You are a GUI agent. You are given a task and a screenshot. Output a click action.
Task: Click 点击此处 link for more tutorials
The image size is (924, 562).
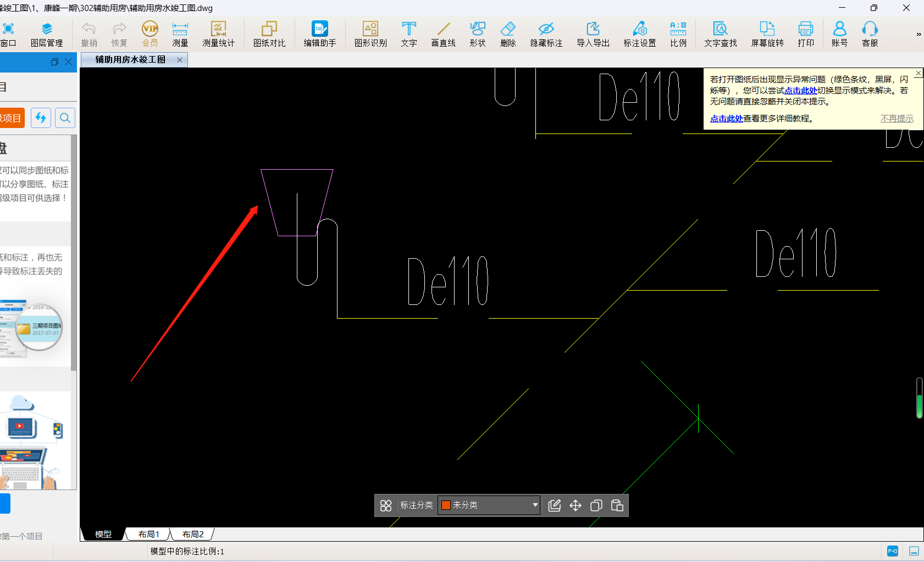(726, 118)
